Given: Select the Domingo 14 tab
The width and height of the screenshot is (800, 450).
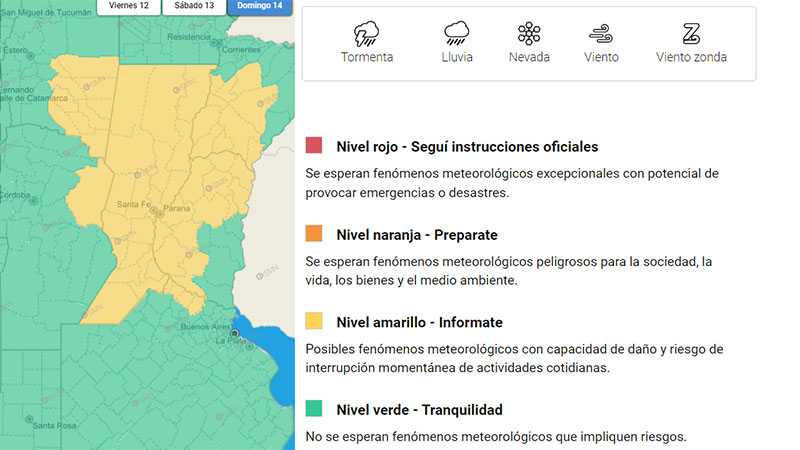Looking at the screenshot, I should (x=260, y=6).
